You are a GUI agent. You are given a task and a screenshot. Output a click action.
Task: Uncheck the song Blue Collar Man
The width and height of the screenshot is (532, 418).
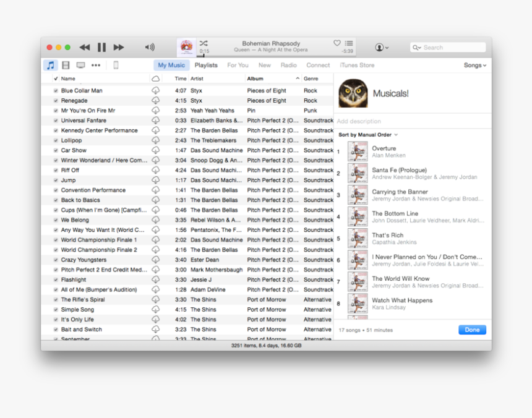pos(57,90)
